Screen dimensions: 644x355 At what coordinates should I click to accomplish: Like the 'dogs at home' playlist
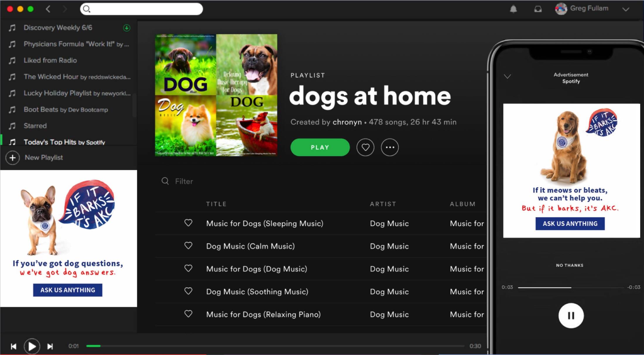point(365,147)
